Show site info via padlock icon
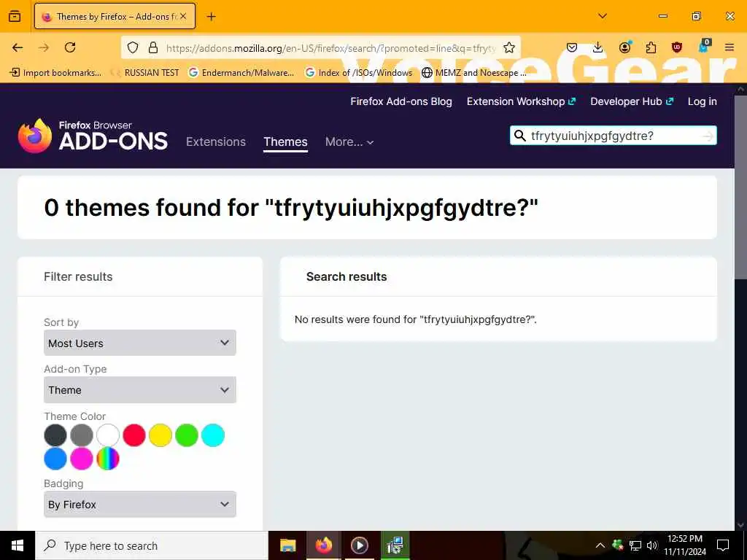747x560 pixels. coord(153,47)
